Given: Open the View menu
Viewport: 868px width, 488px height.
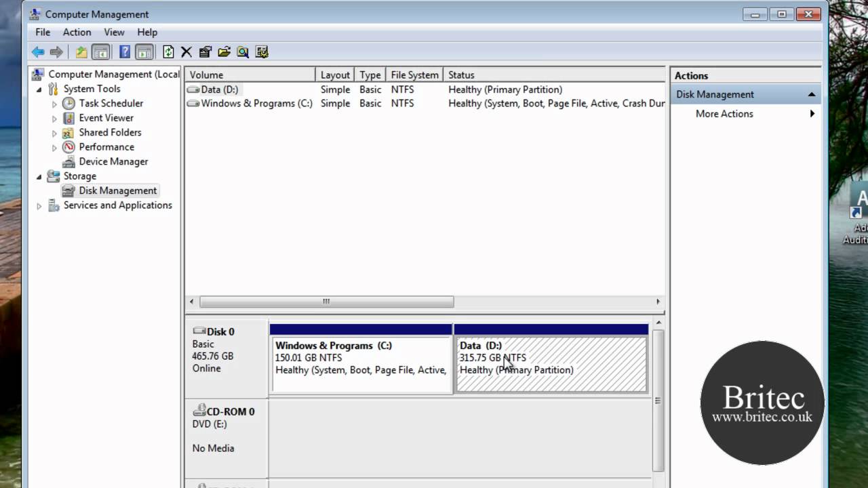Looking at the screenshot, I should 114,32.
